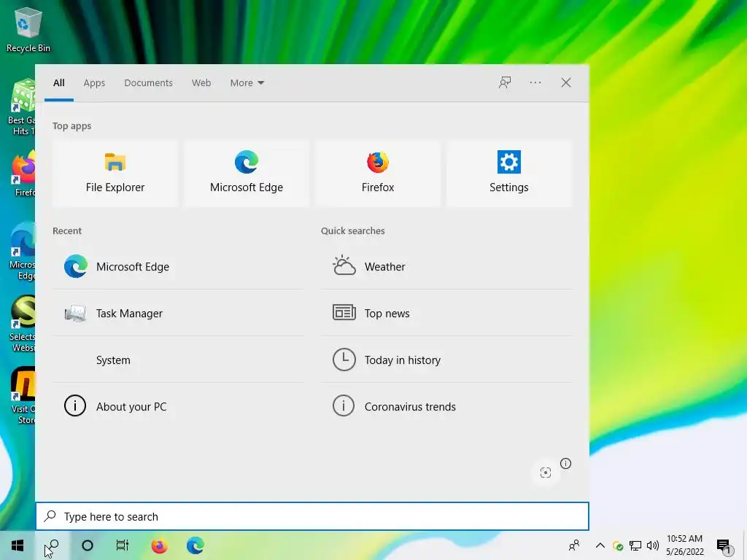Open the three-dot options menu
Image resolution: width=747 pixels, height=560 pixels.
coord(535,83)
